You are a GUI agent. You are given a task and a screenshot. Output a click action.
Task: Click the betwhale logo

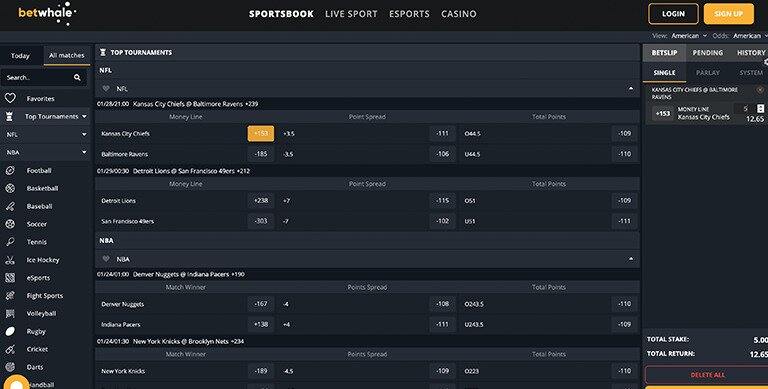(47, 13)
